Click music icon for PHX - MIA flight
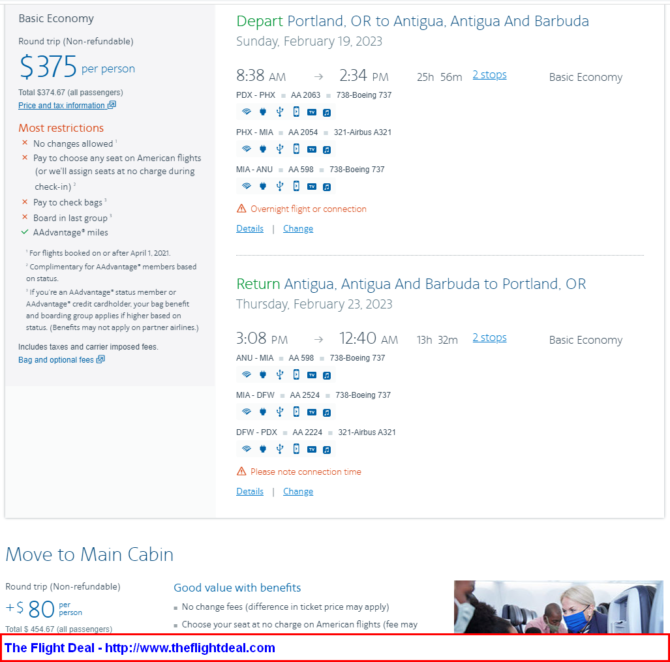Viewport: 670px width, 662px height. pyautogui.click(x=327, y=150)
